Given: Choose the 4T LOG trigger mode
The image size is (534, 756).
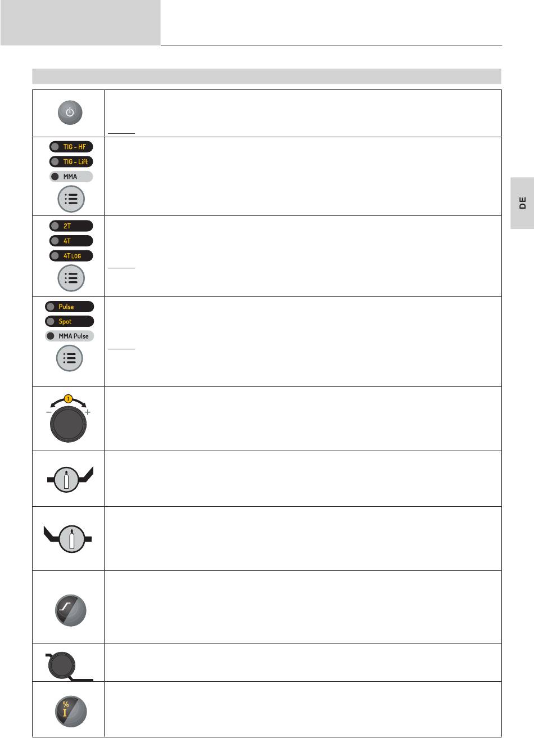Looking at the screenshot, I should click(71, 256).
